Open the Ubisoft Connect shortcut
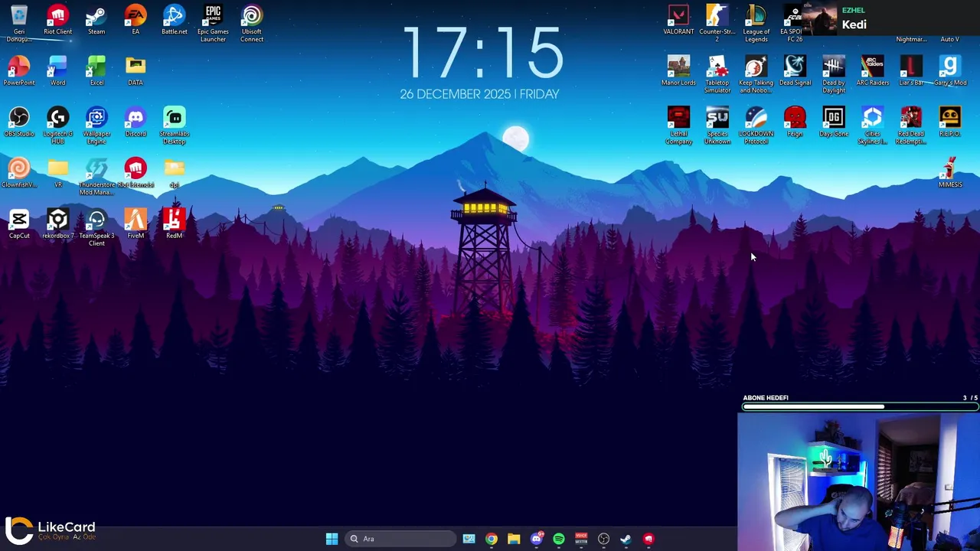 252,23
